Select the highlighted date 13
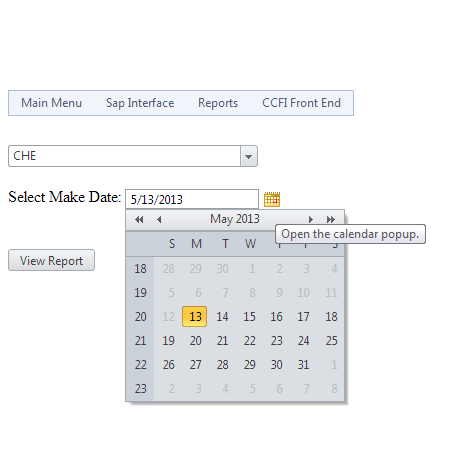This screenshot has width=458, height=469. 195,316
